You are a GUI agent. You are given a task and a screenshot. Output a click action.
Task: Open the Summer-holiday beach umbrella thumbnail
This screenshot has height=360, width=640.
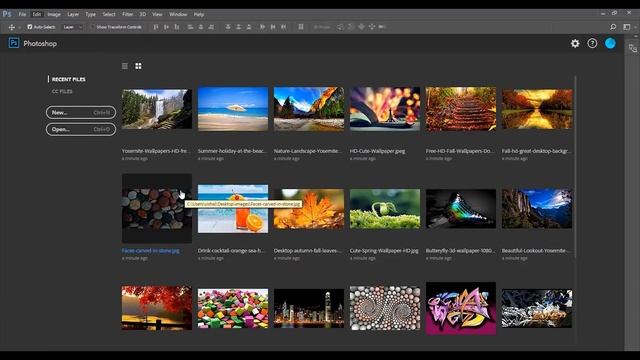(233, 109)
